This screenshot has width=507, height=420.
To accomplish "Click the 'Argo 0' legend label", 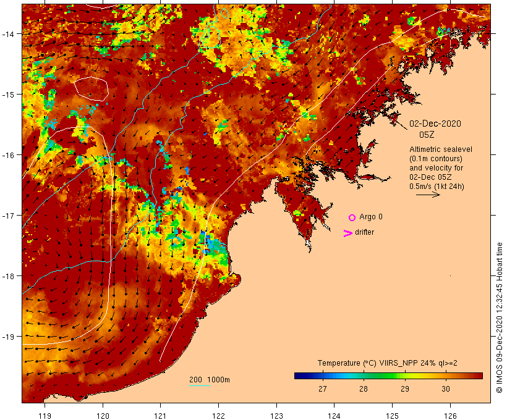I will point(371,217).
